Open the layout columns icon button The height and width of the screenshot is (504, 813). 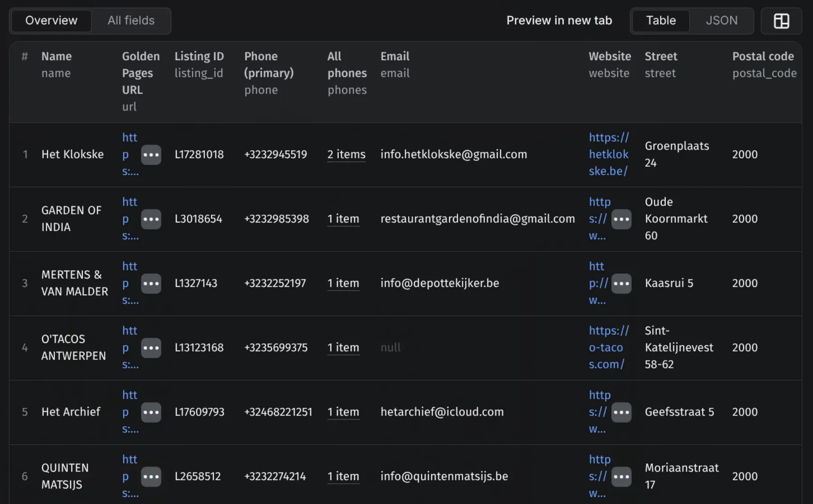point(781,21)
